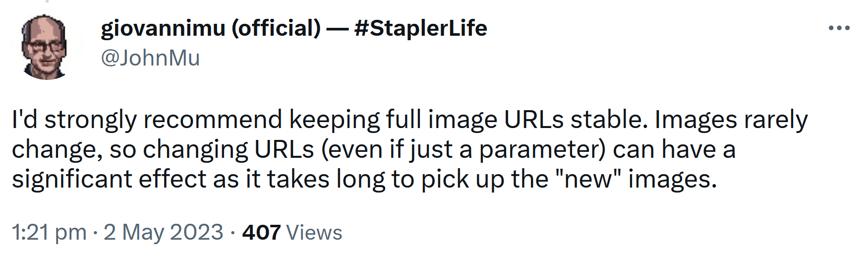The width and height of the screenshot is (868, 262).
Task: Click #StaplerLife in the display name
Action: (421, 28)
